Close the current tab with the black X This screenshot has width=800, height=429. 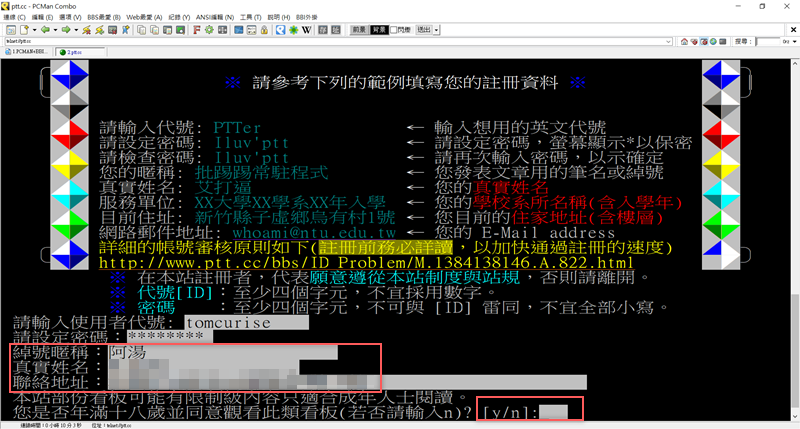coord(793,30)
